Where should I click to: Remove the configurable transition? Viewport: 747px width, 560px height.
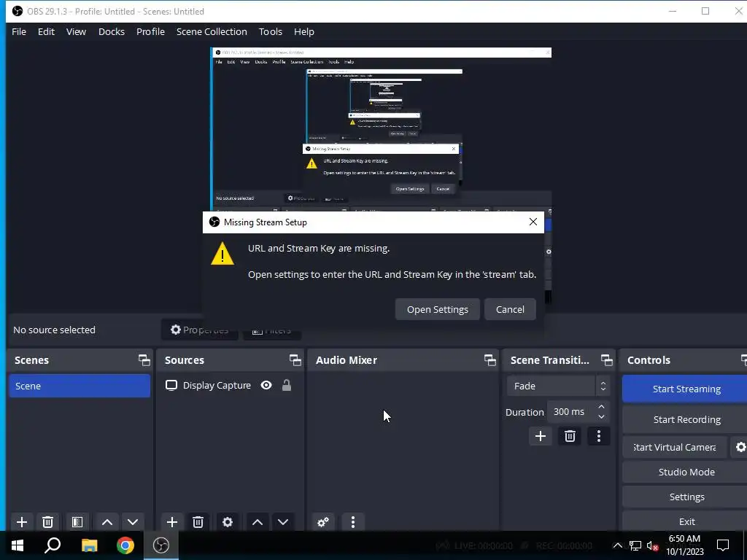click(x=570, y=436)
